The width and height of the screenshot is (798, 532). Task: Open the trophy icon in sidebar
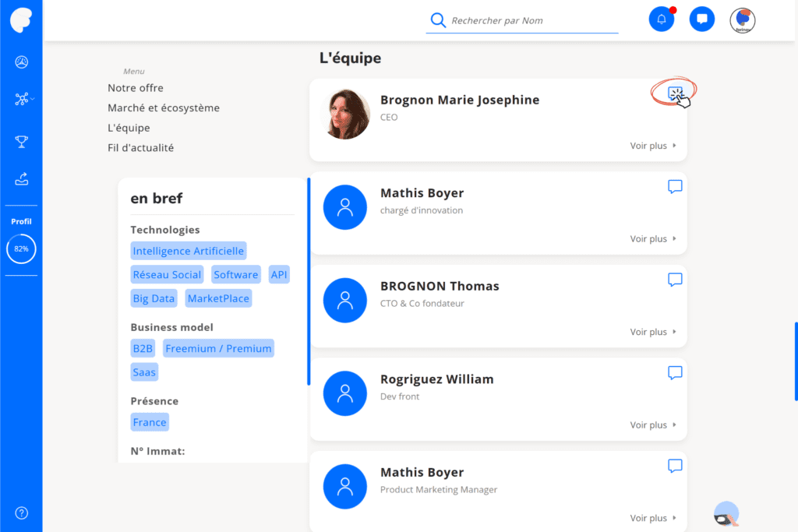tap(21, 142)
